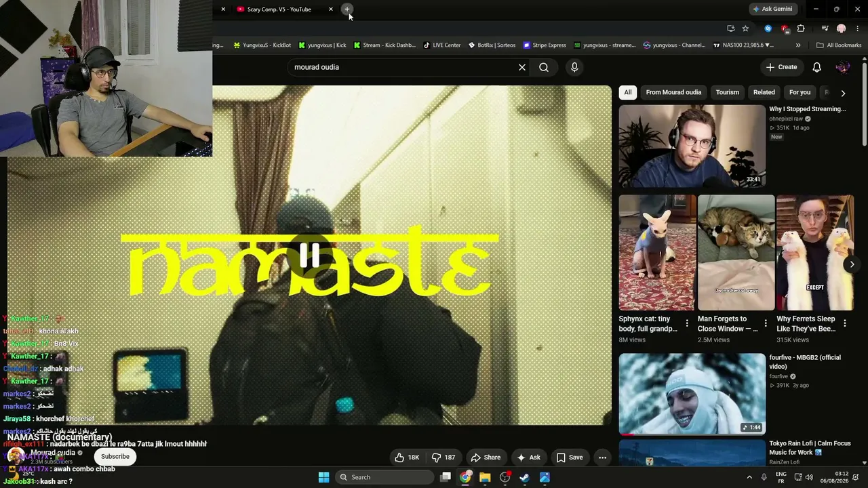Show next Shorts with the right arrow
The image size is (868, 488).
click(852, 264)
